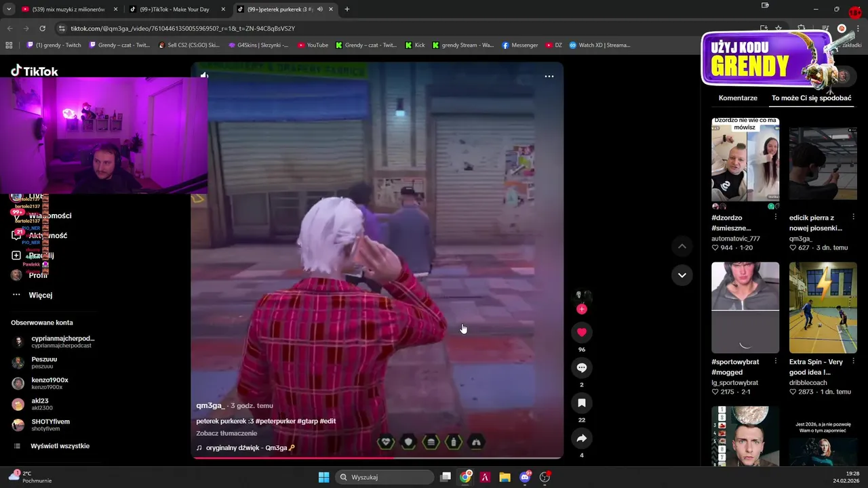Open the comments bubble icon on the video

581,367
